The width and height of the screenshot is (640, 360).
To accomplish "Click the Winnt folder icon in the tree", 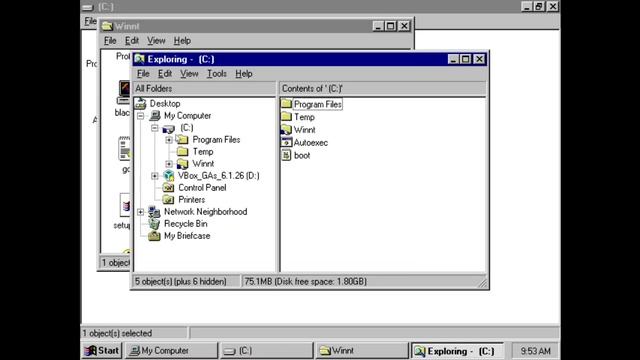I will (x=182, y=164).
